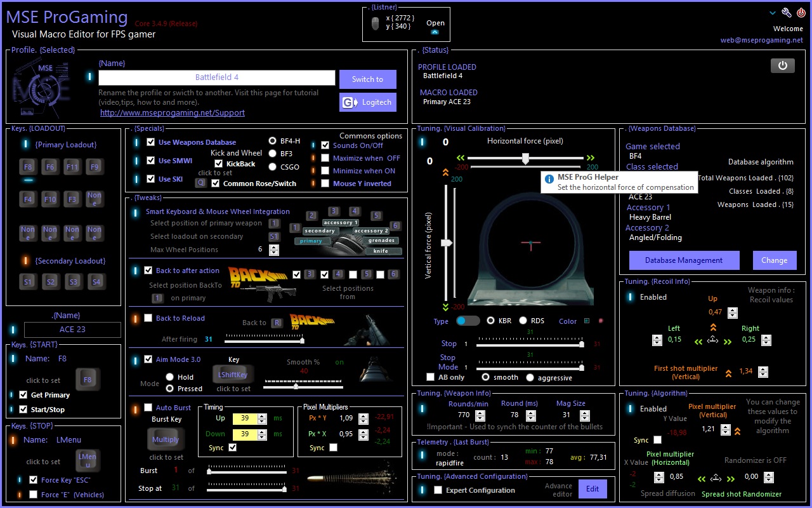812x508 pixels.
Task: Click the Multiply burst key
Action: tap(166, 439)
